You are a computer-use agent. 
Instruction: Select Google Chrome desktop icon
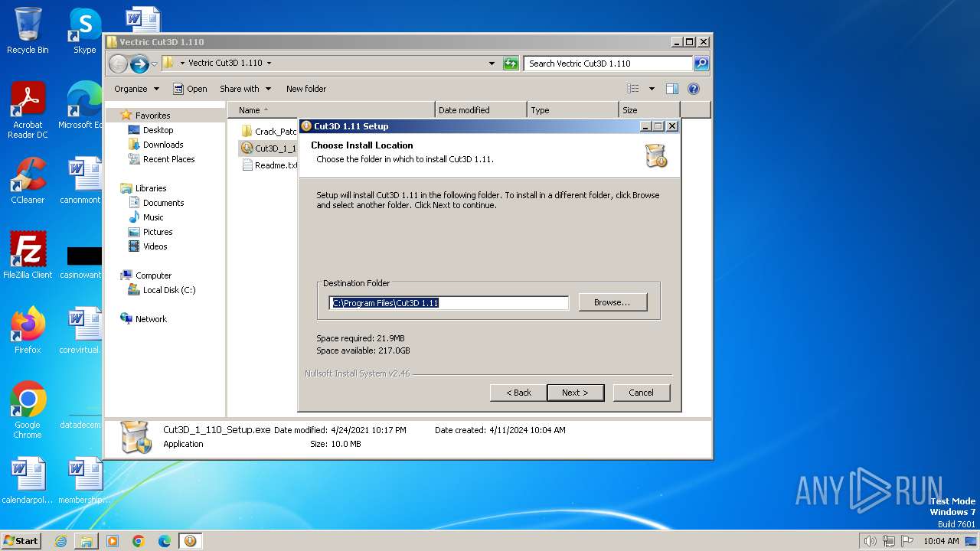click(28, 409)
